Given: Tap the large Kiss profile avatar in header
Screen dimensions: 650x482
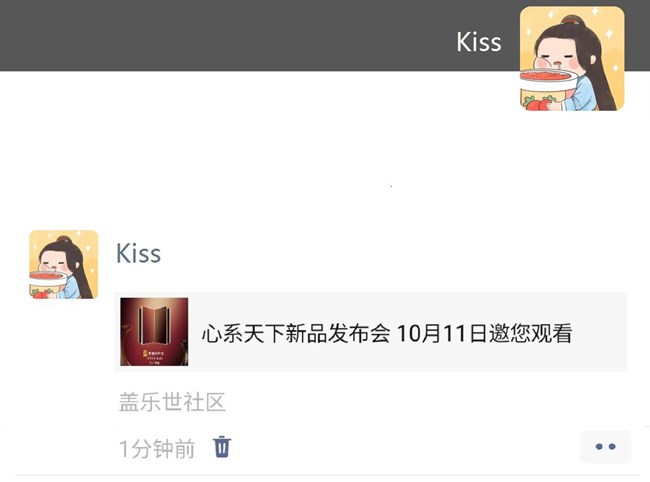Looking at the screenshot, I should coord(572,58).
